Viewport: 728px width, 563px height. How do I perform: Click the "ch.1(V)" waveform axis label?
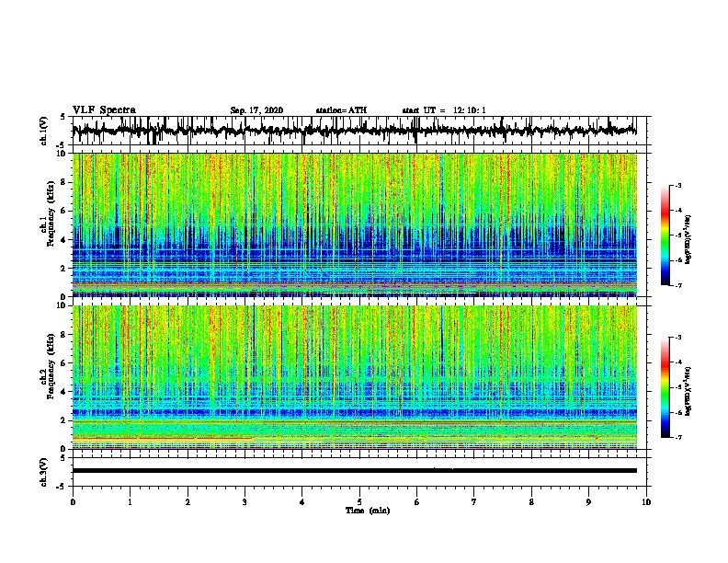click(44, 131)
